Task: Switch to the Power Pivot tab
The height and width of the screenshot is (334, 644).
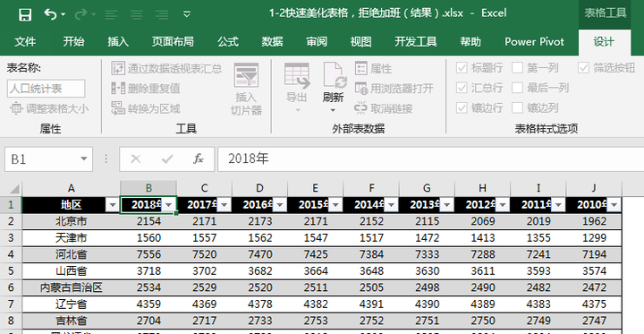Action: point(534,41)
